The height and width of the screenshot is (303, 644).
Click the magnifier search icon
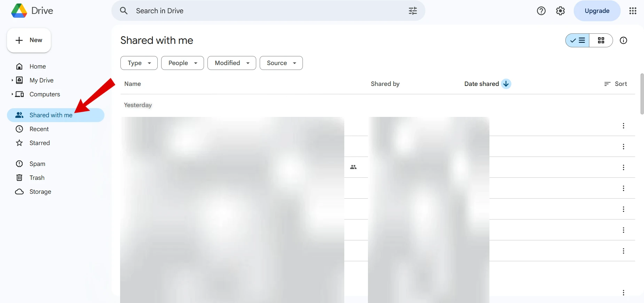pos(124,11)
